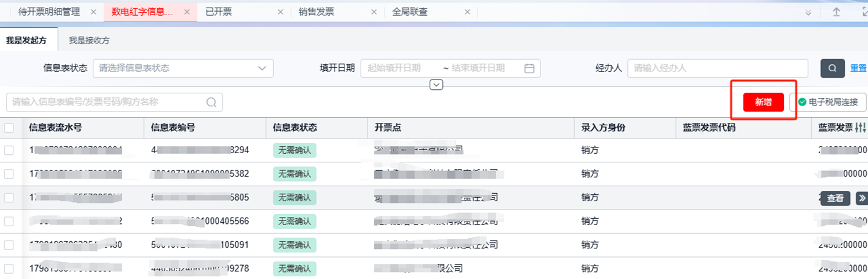Close the 待开票明细管理 tab
The width and height of the screenshot is (868, 279).
pos(93,12)
